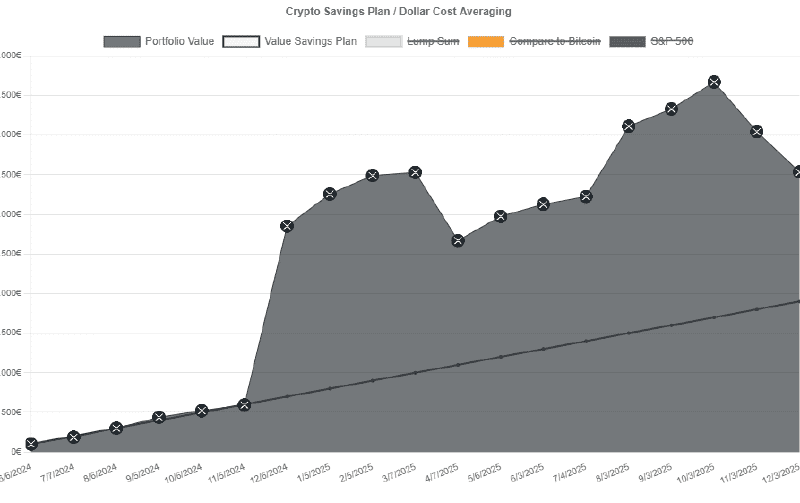This screenshot has width=800, height=503.
Task: Click the portfolio marker for 10/3/2025 peak
Action: [x=714, y=82]
